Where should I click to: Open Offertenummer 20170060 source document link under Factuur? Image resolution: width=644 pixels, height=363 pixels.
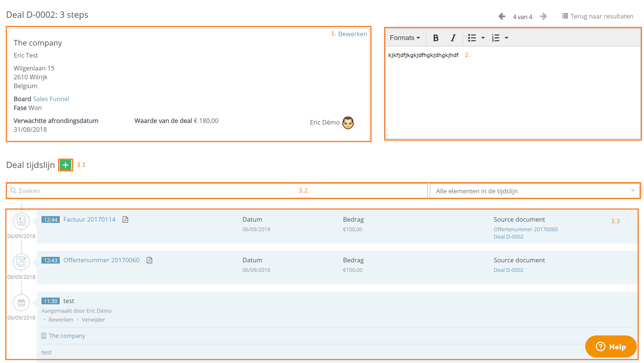[526, 229]
